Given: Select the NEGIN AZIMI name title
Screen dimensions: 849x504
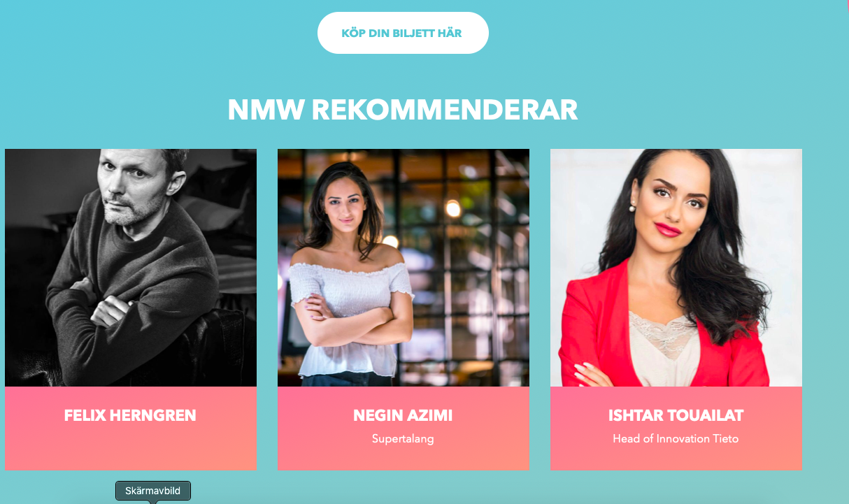Looking at the screenshot, I should point(403,415).
